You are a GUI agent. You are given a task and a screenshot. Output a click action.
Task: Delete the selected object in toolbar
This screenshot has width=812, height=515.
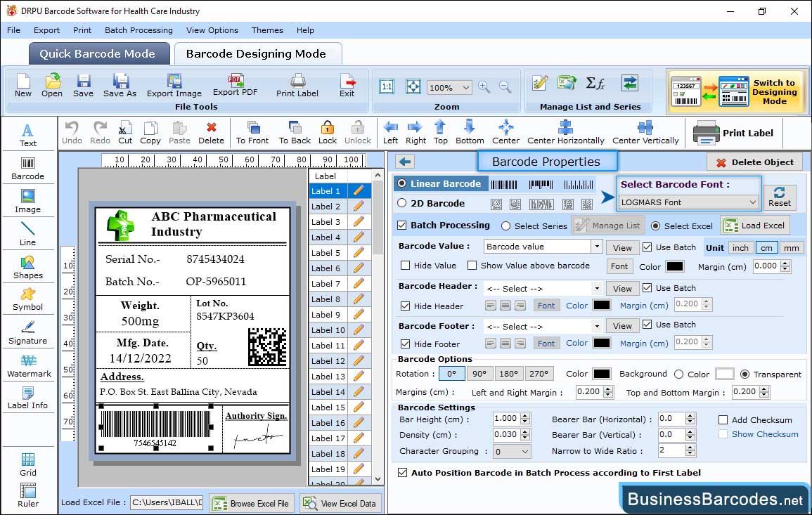pyautogui.click(x=212, y=133)
